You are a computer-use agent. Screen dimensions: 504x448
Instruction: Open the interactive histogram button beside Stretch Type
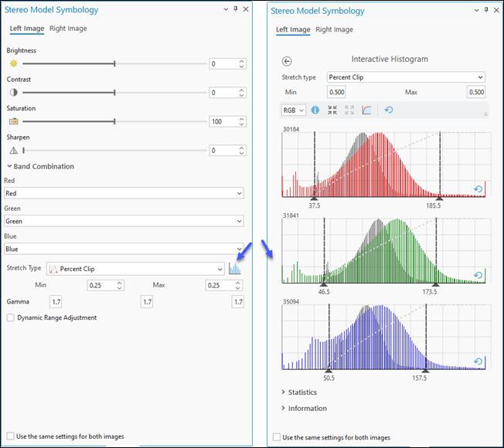tap(234, 269)
